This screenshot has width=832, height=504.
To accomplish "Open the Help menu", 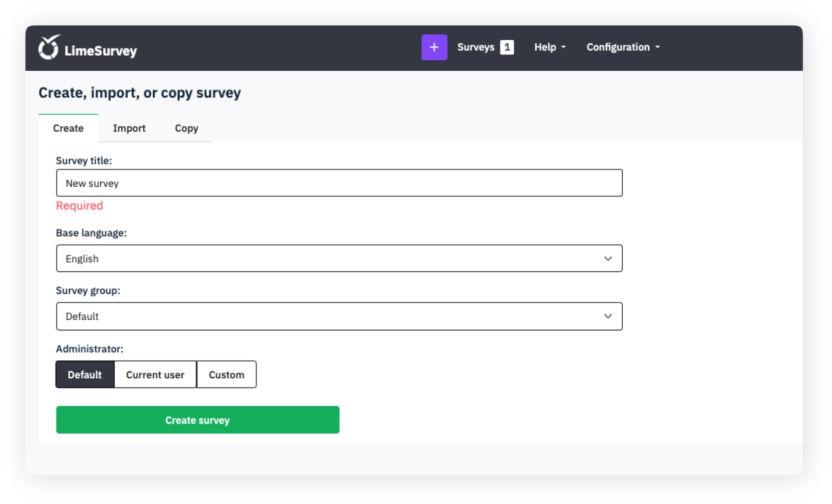I will click(x=545, y=47).
